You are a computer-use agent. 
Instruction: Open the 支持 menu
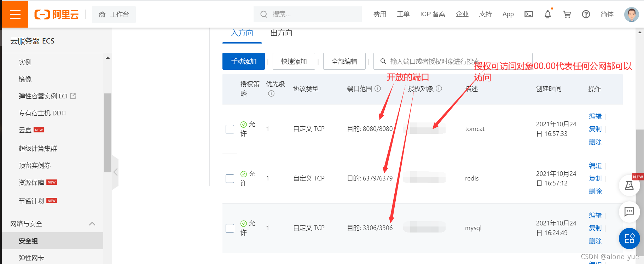click(486, 14)
